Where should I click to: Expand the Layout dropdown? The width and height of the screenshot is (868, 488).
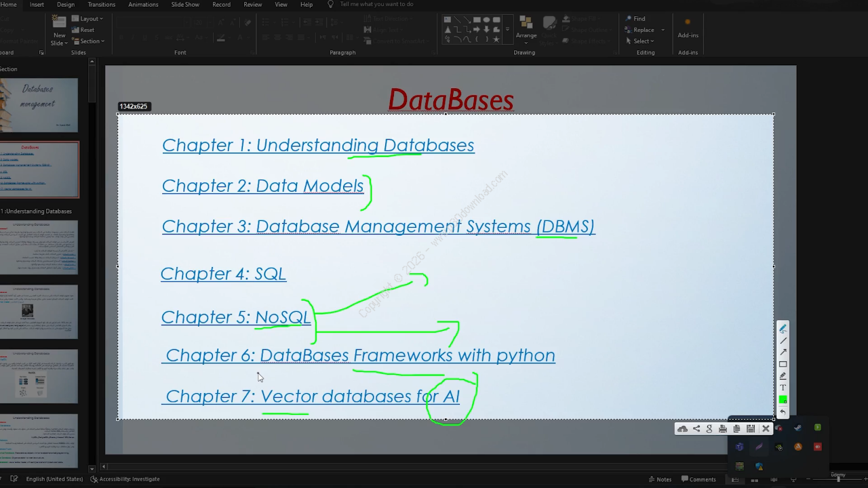pyautogui.click(x=87, y=18)
